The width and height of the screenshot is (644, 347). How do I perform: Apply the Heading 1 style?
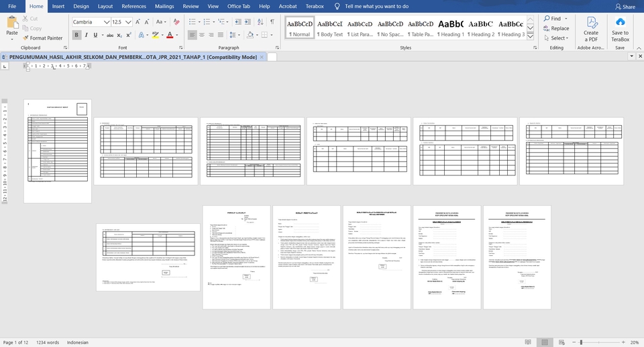451,28
